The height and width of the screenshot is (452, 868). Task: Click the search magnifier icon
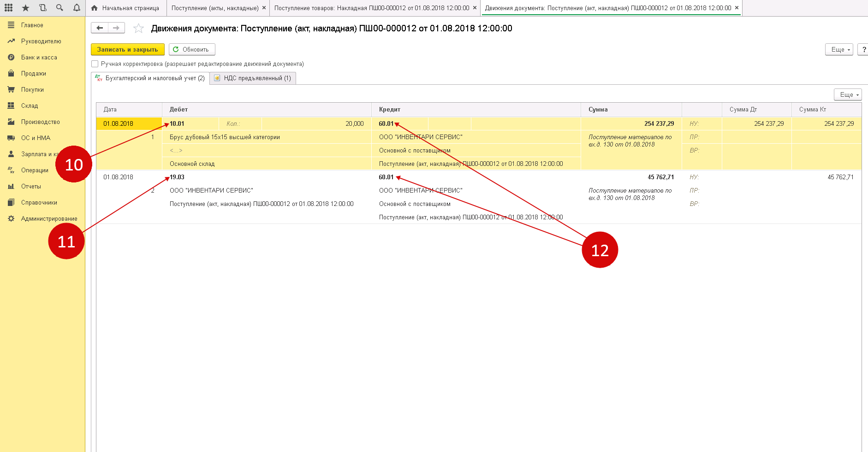point(59,8)
